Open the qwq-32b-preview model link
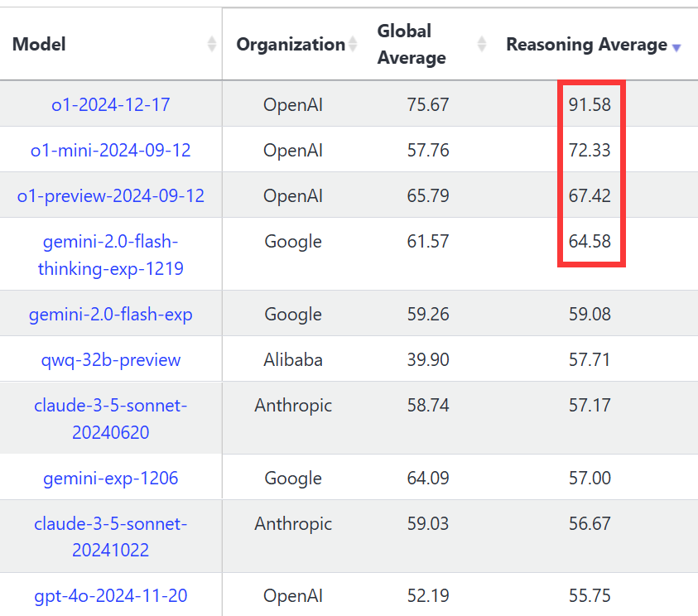Screen dimensions: 698x616 click(111, 359)
